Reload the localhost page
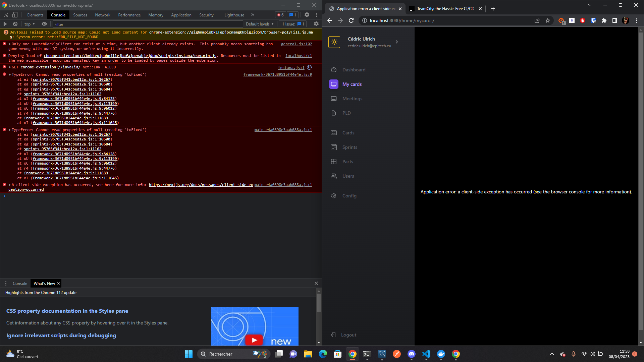 point(351,20)
